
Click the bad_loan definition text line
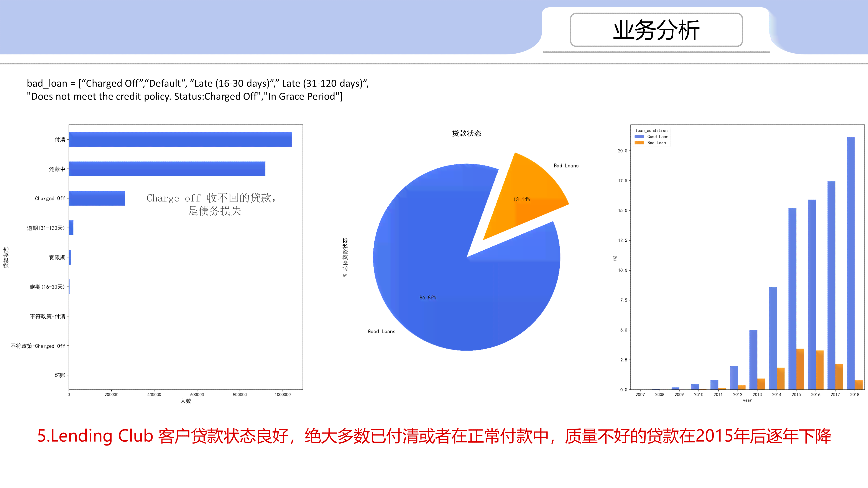click(x=198, y=90)
